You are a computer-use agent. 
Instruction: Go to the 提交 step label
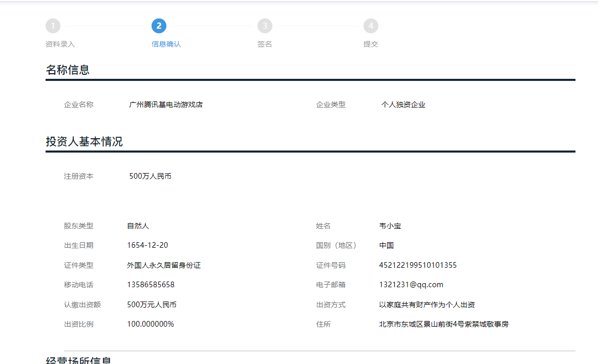click(371, 44)
